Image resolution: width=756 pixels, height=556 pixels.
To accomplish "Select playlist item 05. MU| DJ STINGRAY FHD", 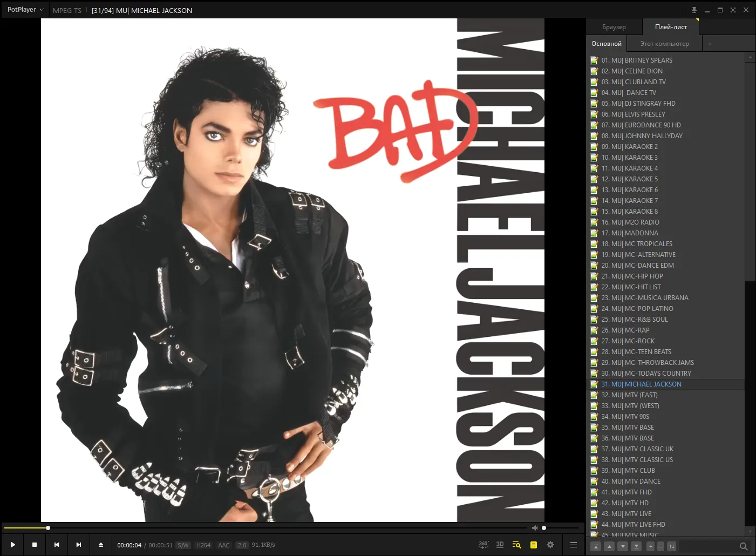I will 665,104.
